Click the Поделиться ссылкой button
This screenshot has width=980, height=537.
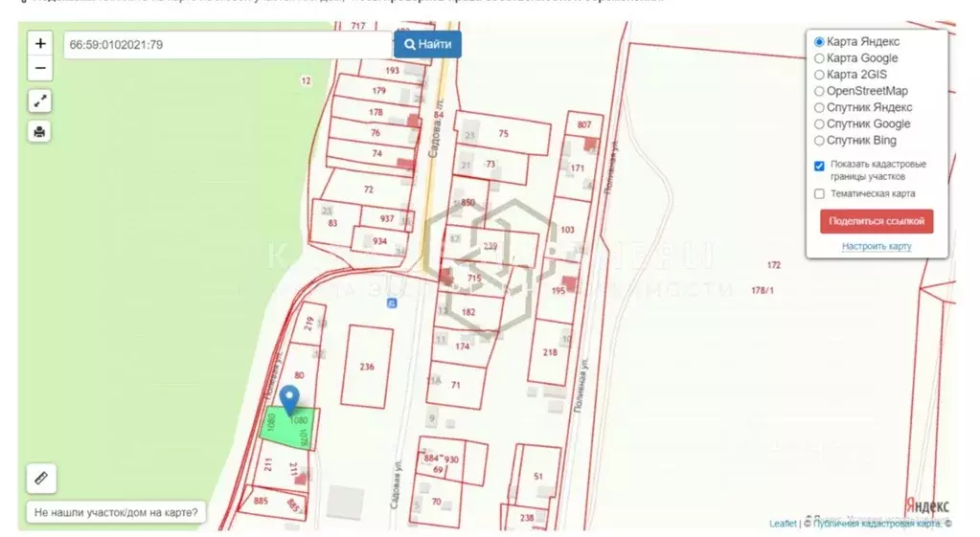point(877,221)
